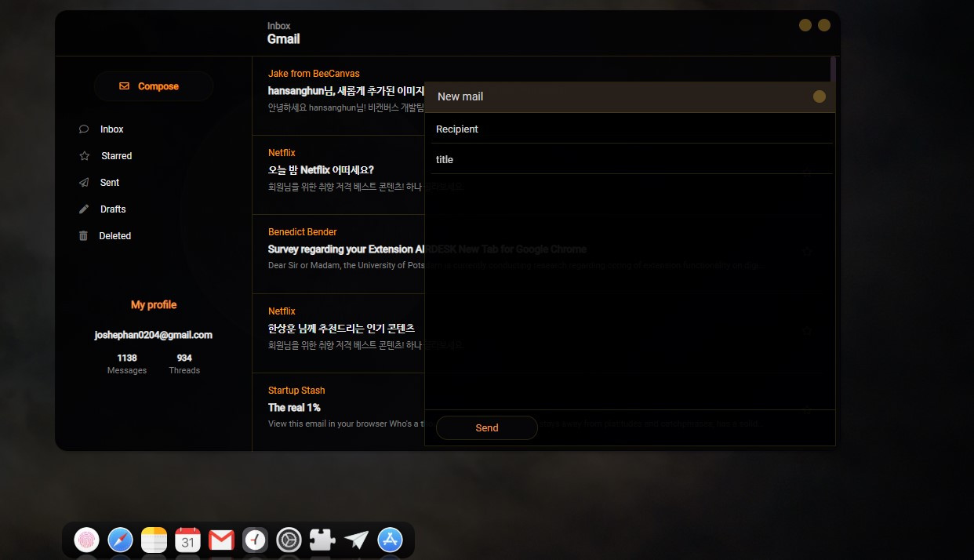Click Gmail title in header
Viewport: 974px width, 560px height.
pos(283,39)
